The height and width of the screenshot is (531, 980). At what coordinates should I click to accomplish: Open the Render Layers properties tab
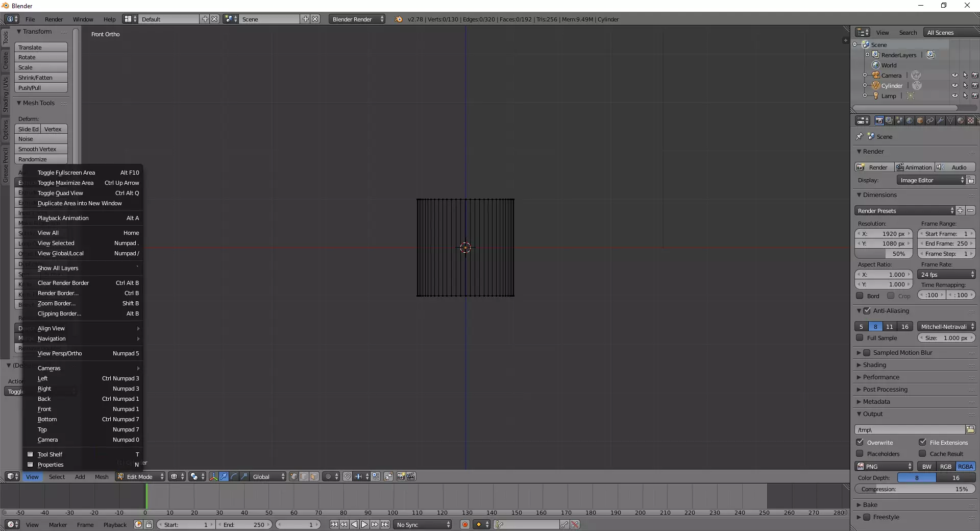pos(889,121)
